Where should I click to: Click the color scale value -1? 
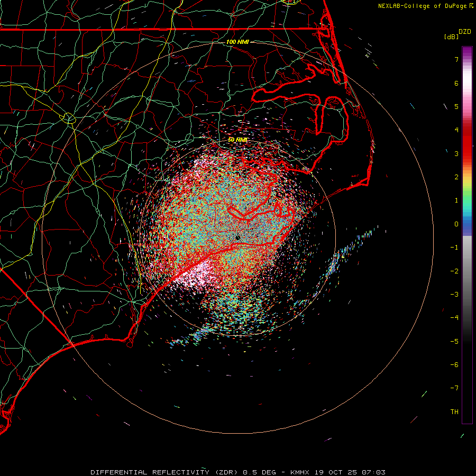[454, 248]
